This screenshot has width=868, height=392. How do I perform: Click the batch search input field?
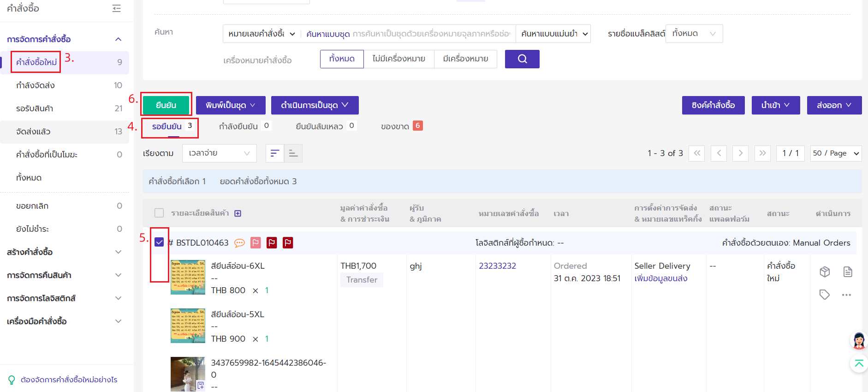[x=431, y=34]
